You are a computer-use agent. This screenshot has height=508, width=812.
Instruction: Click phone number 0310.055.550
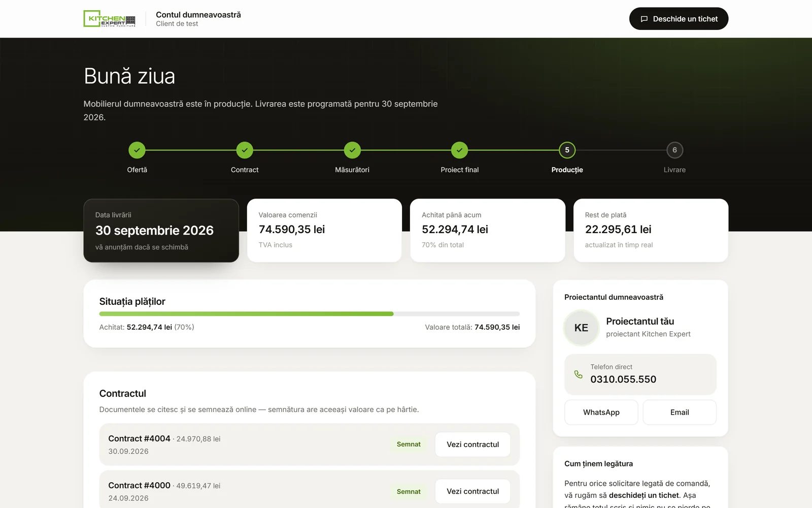[x=623, y=379]
